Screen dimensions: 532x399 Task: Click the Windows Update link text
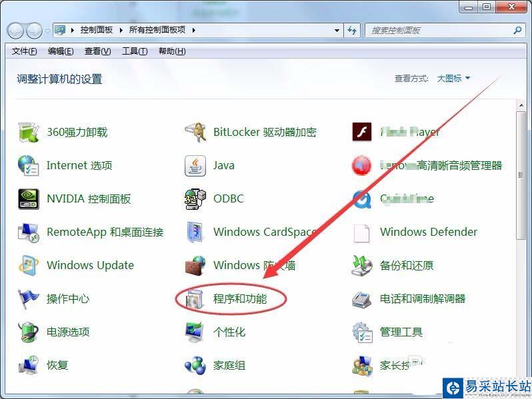[90, 265]
